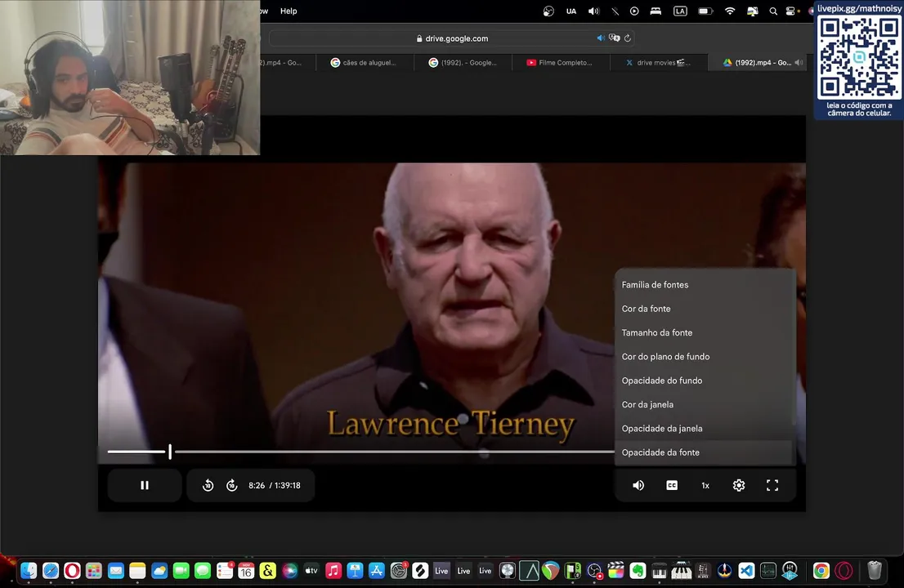Open Messages app in the dock
The height and width of the screenshot is (588, 904).
(203, 571)
